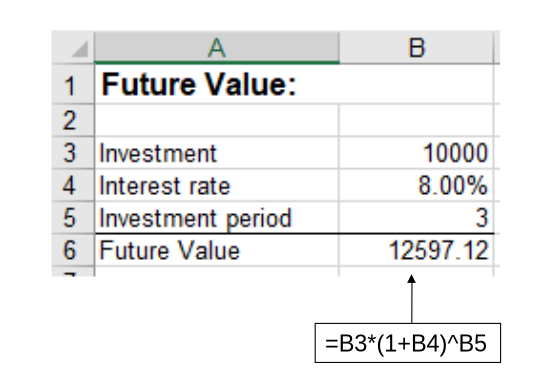Click the investment period value 3
533x382 pixels.
click(416, 218)
